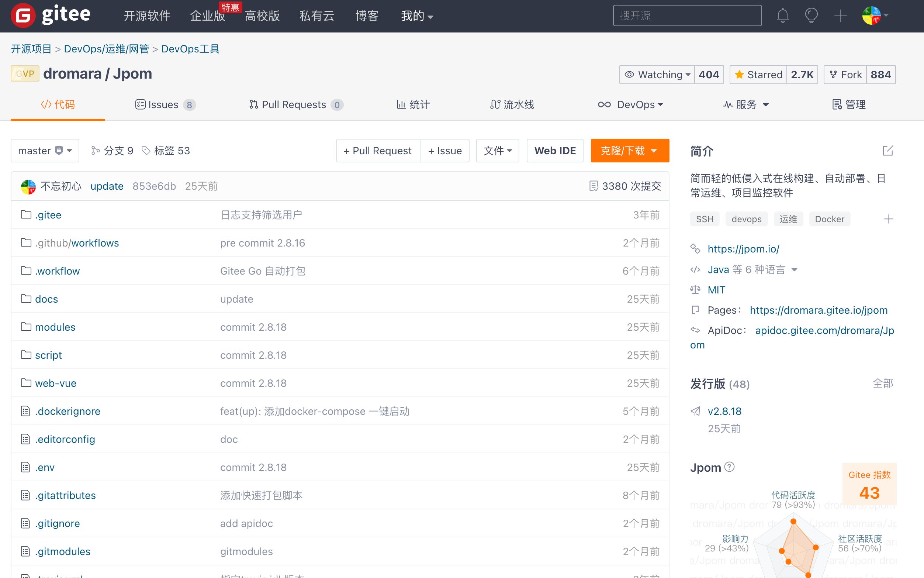924x578 pixels.
Task: Click the 开源项目 breadcrumb
Action: click(31, 49)
